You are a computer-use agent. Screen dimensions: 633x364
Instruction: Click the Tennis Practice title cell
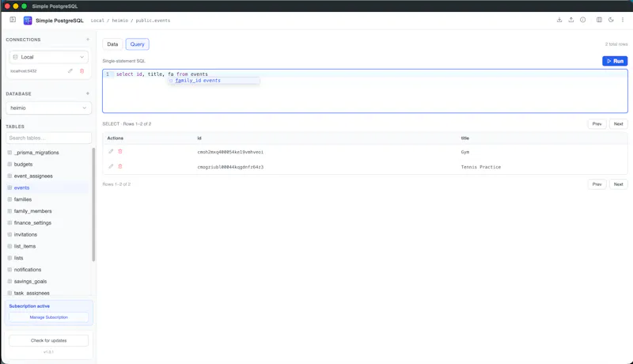481,167
